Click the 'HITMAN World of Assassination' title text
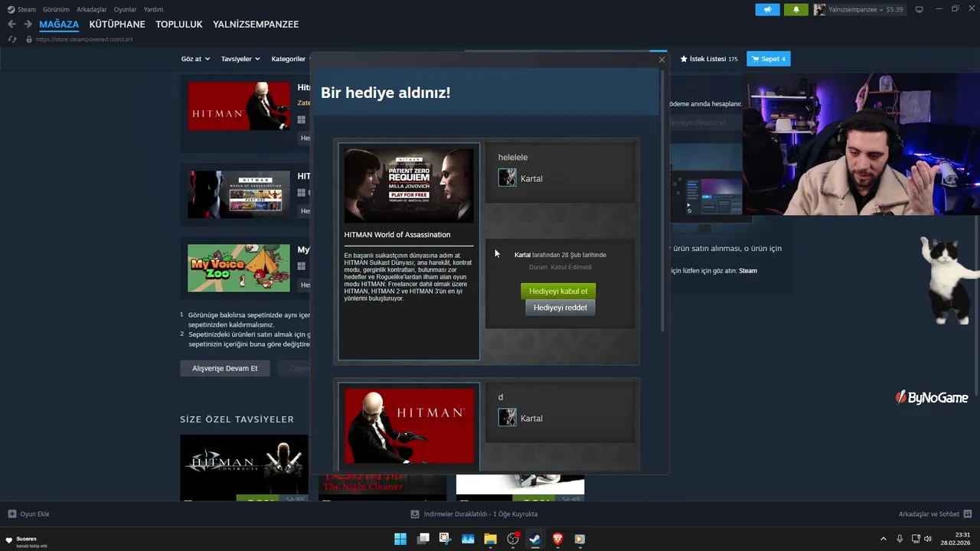The width and height of the screenshot is (980, 551). (x=397, y=234)
